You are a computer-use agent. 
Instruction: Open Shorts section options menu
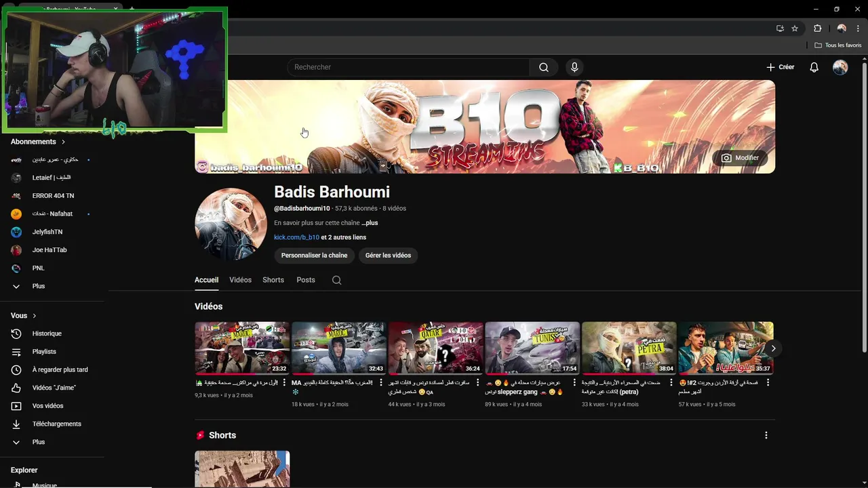pos(766,435)
